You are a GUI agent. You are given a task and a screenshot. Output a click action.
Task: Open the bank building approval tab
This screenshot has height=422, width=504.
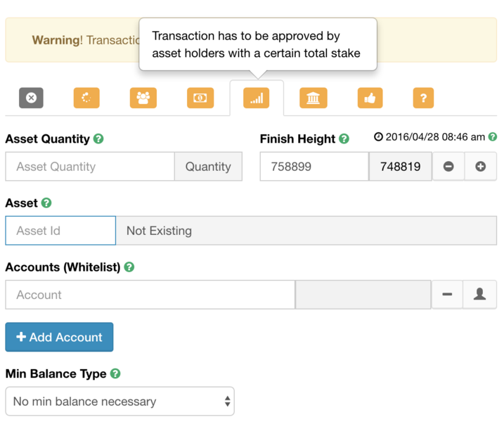point(313,98)
